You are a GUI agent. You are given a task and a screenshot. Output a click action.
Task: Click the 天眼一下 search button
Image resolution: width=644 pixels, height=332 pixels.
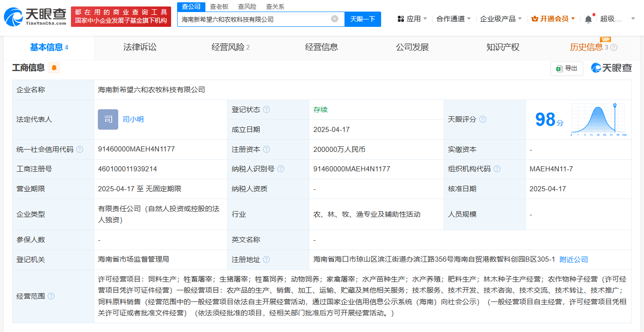click(x=363, y=19)
